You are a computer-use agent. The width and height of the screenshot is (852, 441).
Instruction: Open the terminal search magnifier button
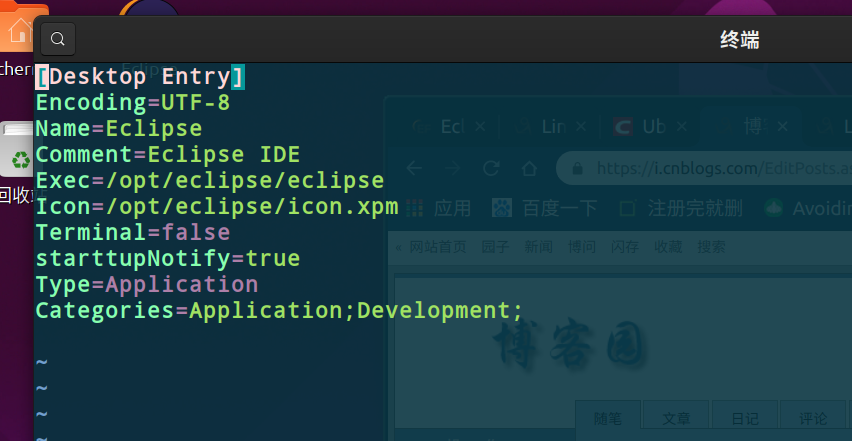[x=58, y=39]
